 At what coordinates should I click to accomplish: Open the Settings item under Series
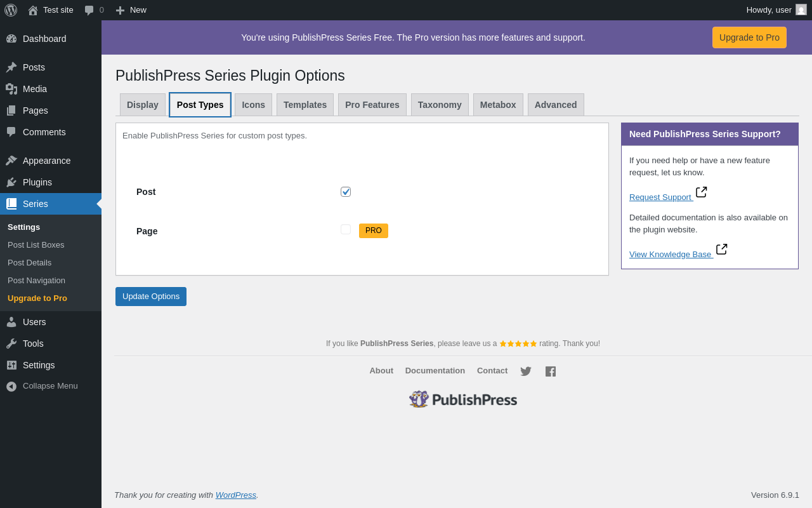(x=24, y=227)
